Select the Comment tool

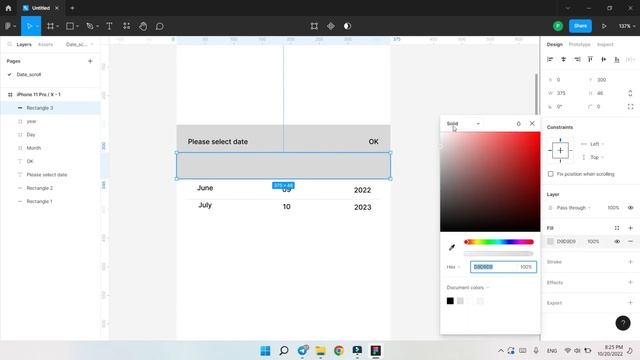tap(160, 26)
